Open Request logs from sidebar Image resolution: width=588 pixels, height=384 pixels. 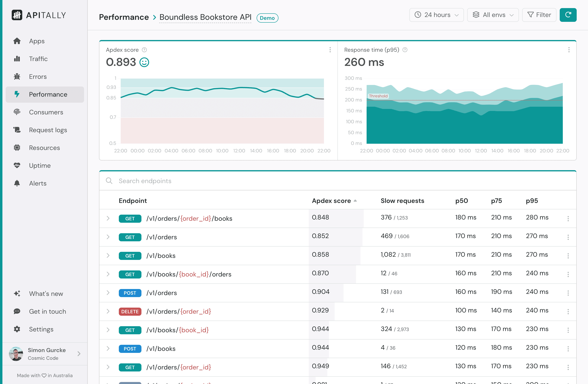tap(48, 130)
